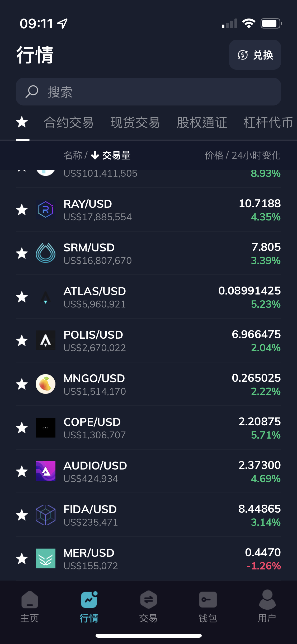The image size is (297, 644).
Task: Tap the cellular signal bars
Action: [229, 24]
